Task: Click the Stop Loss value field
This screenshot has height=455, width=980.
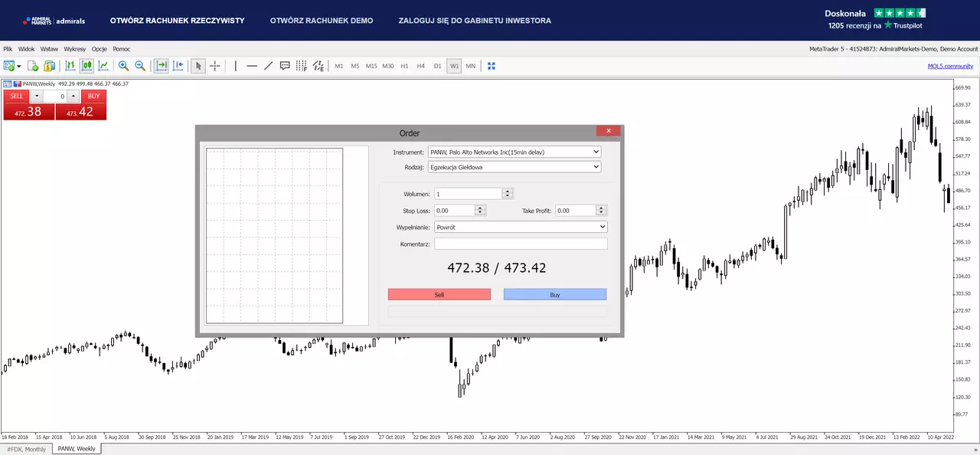Action: point(455,210)
